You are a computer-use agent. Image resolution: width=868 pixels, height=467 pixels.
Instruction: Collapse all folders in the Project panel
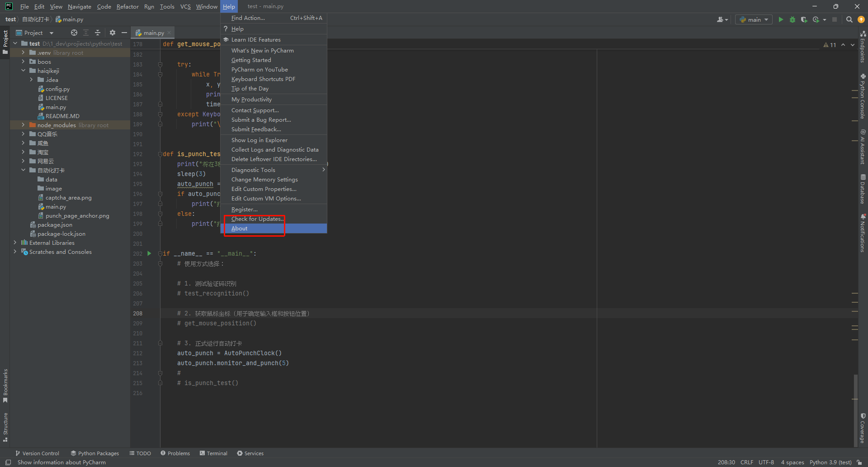(x=98, y=33)
